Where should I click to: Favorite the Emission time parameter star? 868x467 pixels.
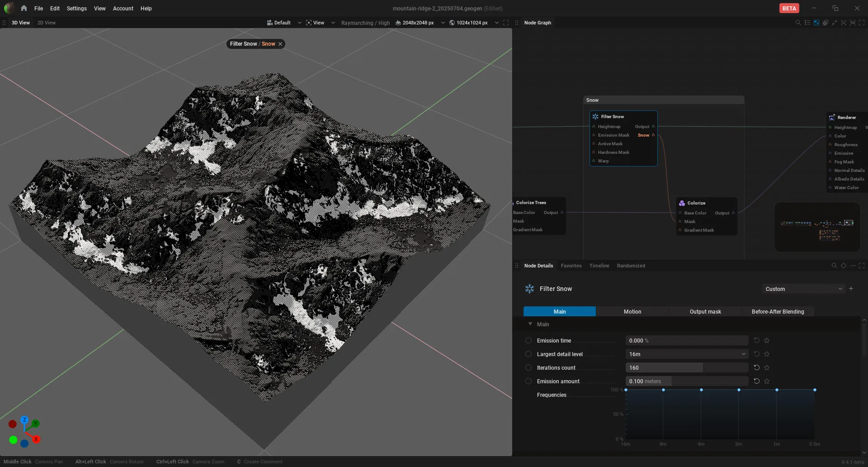tap(767, 340)
